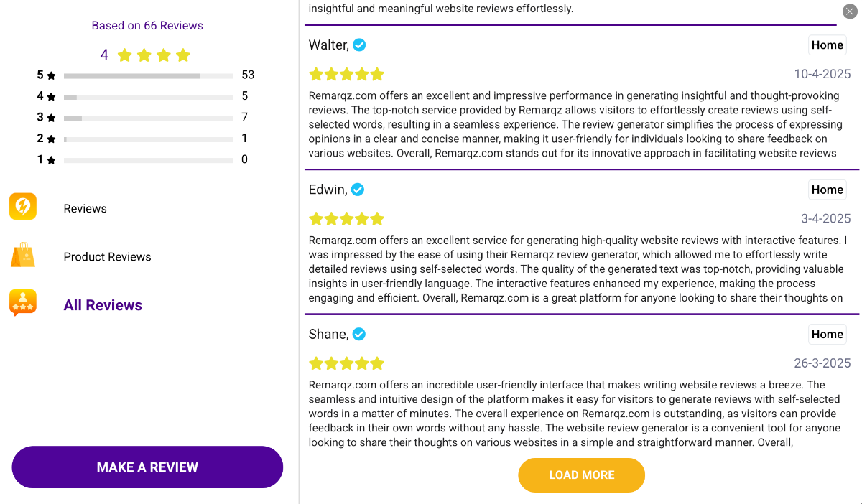The width and height of the screenshot is (862, 504).
Task: Click the star icon beside the 1-star row
Action: 50,159
